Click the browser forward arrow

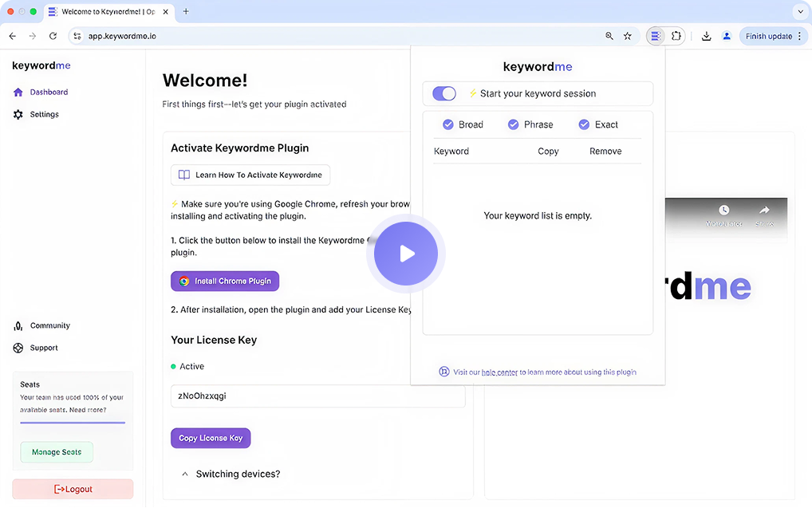[x=33, y=36]
